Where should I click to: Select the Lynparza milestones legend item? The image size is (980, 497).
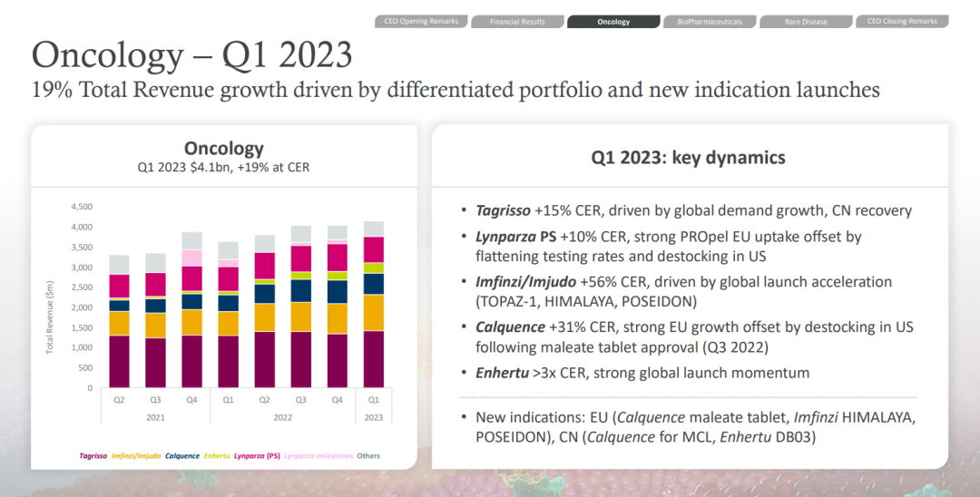tap(318, 456)
